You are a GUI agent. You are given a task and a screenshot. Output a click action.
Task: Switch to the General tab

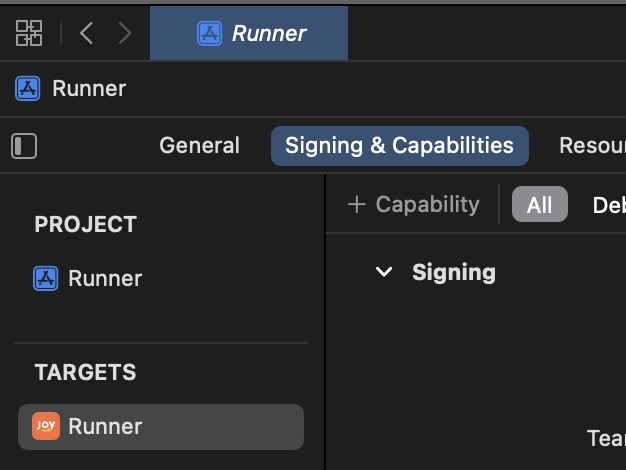click(199, 145)
